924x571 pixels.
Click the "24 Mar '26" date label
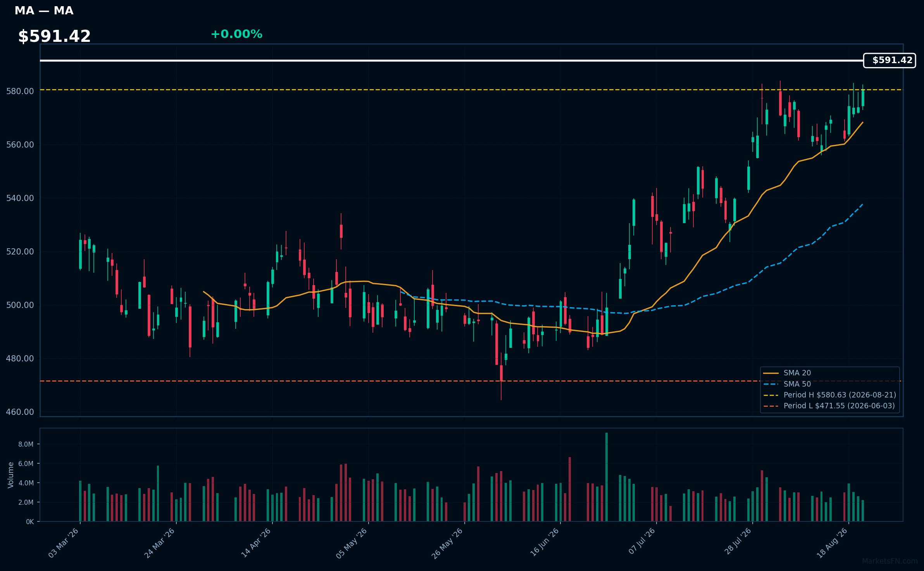[160, 543]
